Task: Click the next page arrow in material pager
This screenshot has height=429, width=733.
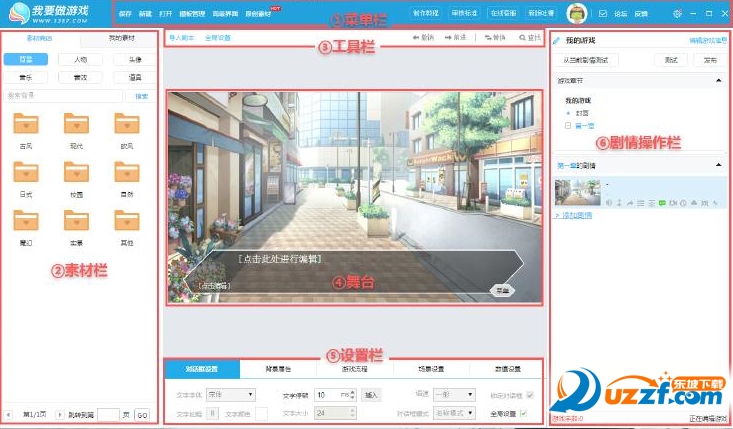Action: point(59,415)
